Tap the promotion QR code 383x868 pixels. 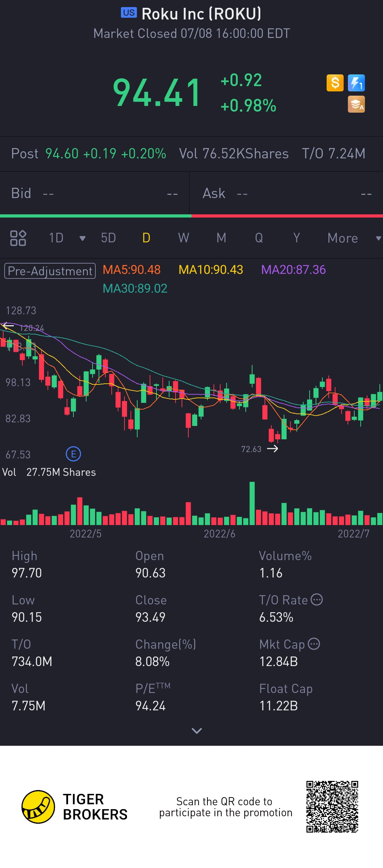click(x=332, y=807)
